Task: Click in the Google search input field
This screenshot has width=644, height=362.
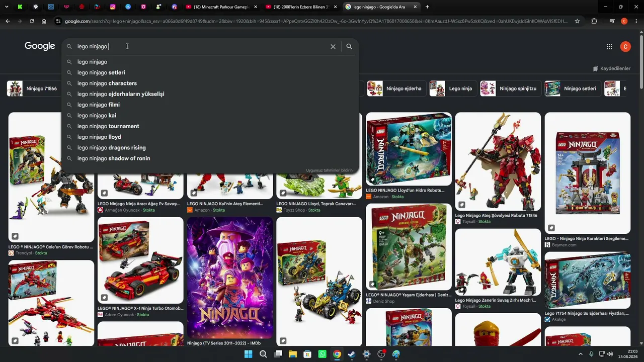Action: coord(201,46)
